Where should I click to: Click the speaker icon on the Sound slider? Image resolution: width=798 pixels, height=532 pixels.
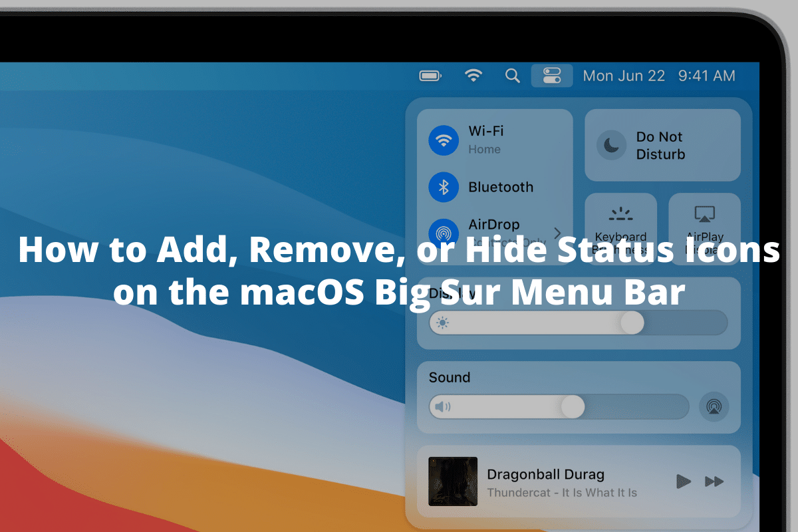click(443, 406)
